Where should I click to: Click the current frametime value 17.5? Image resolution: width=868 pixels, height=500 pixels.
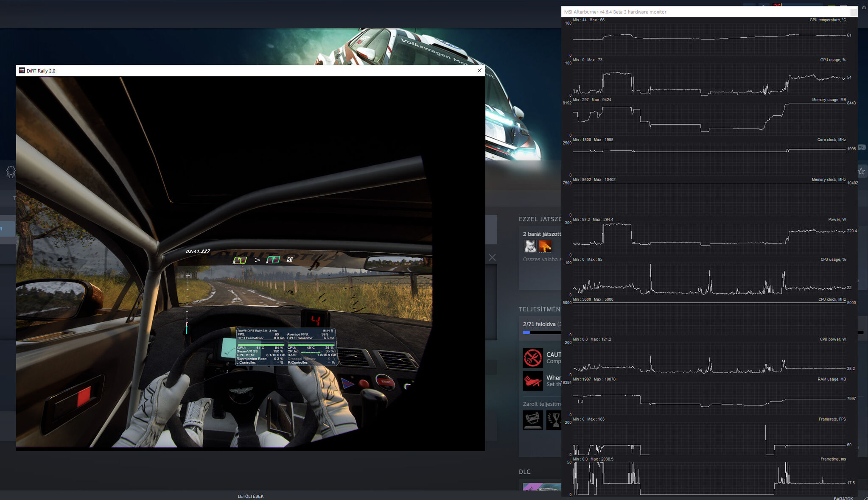[x=851, y=483]
